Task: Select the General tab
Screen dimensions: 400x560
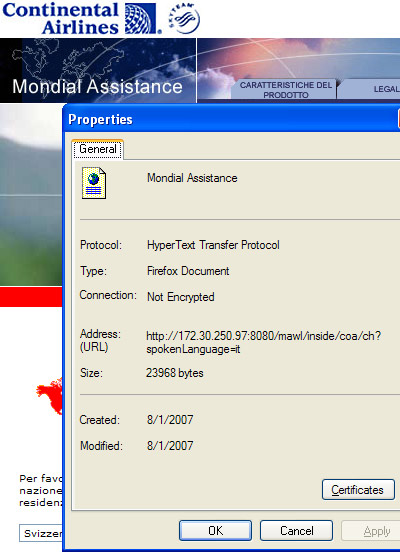Action: tap(98, 149)
